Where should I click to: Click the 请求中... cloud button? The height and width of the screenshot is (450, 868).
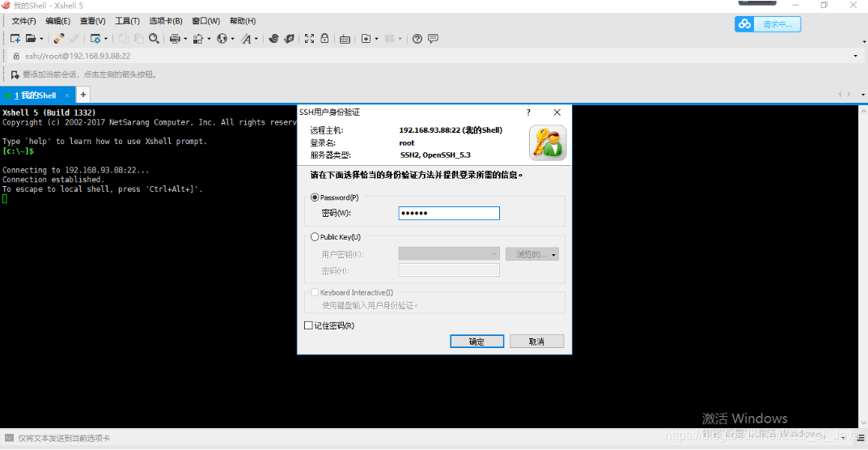pyautogui.click(x=767, y=23)
